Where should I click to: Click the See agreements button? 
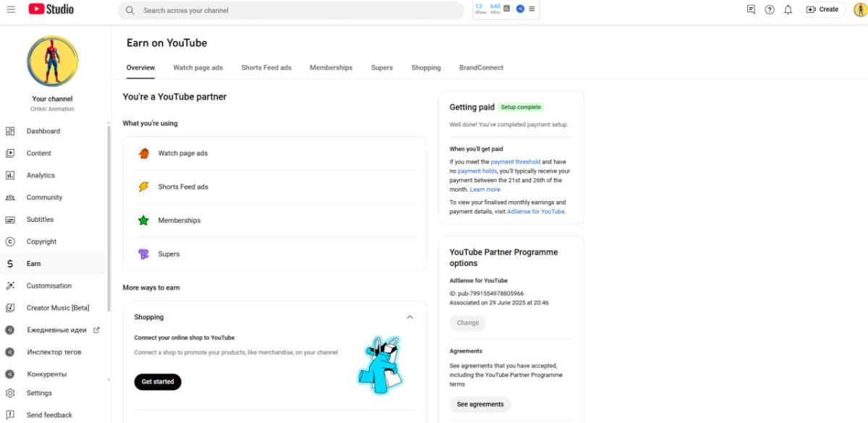click(x=480, y=404)
